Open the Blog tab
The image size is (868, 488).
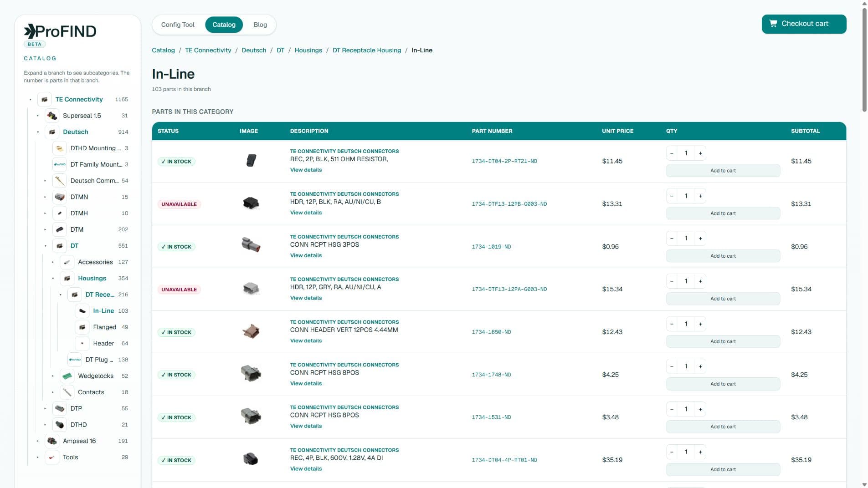coord(260,25)
